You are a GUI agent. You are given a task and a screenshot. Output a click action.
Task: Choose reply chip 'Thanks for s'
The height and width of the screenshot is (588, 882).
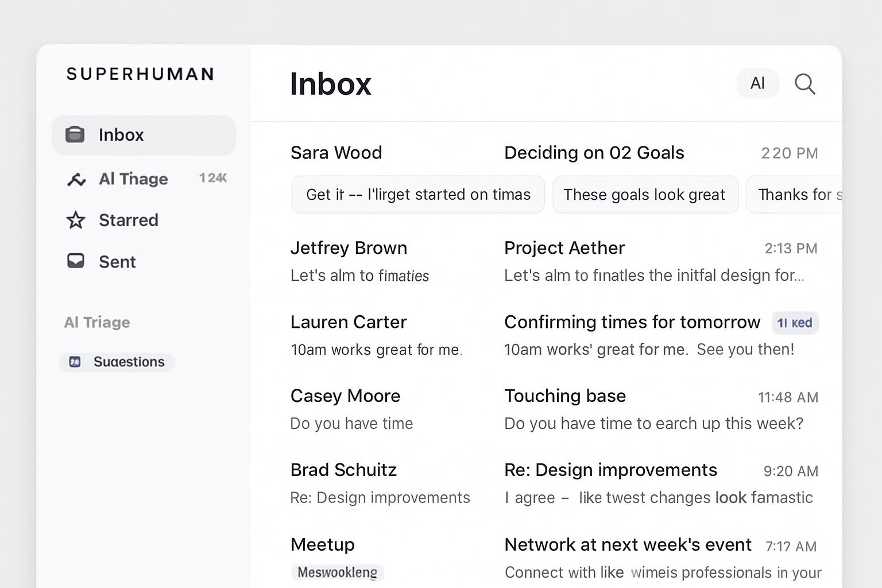[x=794, y=195]
